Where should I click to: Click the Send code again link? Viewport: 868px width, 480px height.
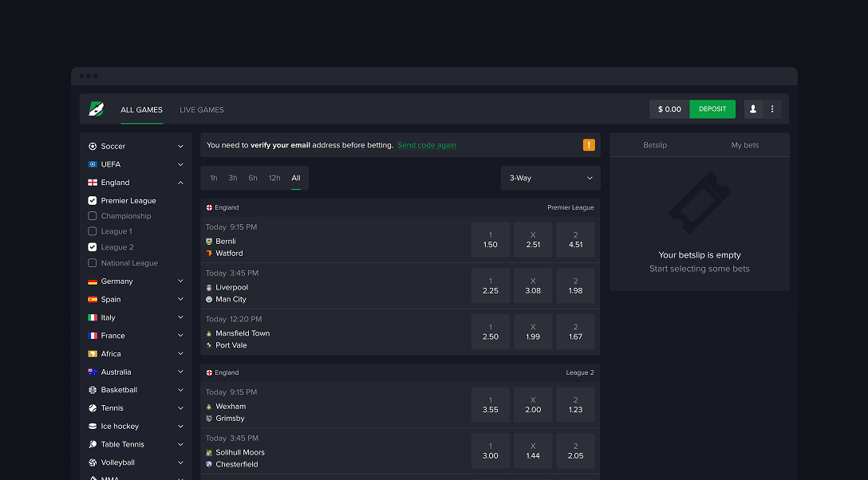pyautogui.click(x=427, y=145)
